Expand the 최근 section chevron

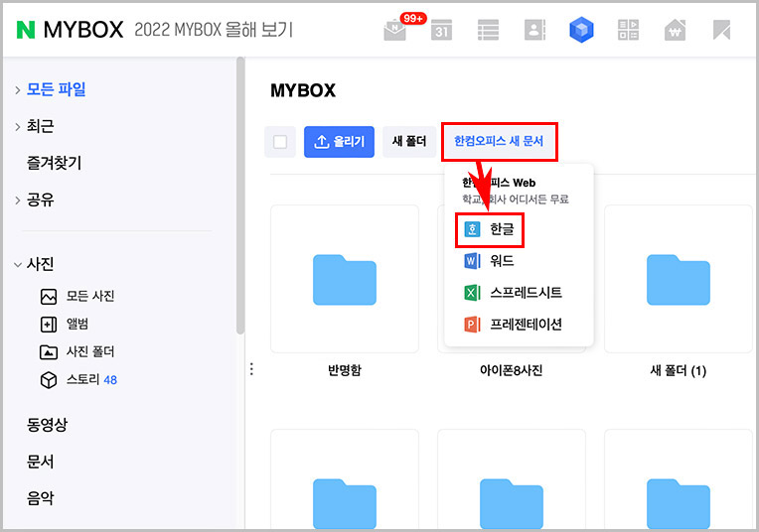pyautogui.click(x=18, y=127)
